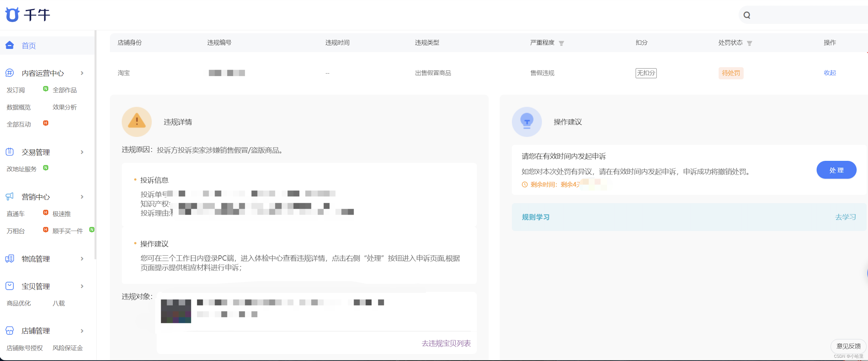Click the Qianniu logo icon

click(12, 15)
